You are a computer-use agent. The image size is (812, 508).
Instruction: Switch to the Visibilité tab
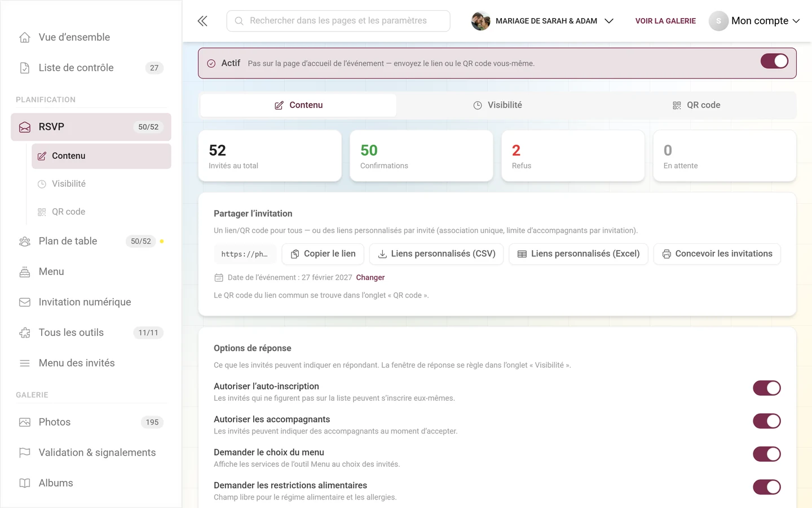[497, 105]
